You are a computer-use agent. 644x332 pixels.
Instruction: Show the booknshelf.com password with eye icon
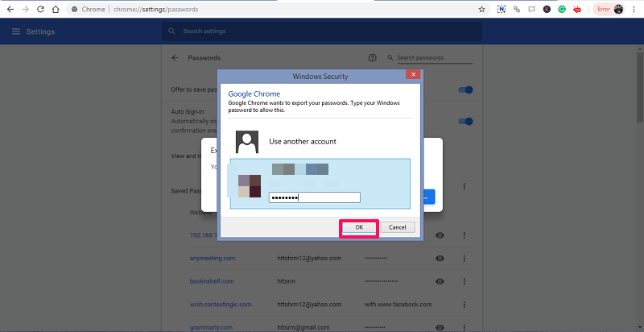pos(440,281)
